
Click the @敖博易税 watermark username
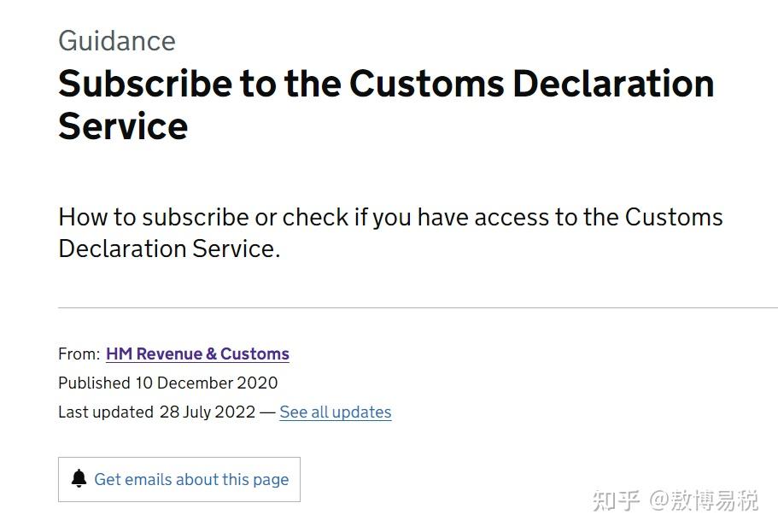(x=703, y=500)
